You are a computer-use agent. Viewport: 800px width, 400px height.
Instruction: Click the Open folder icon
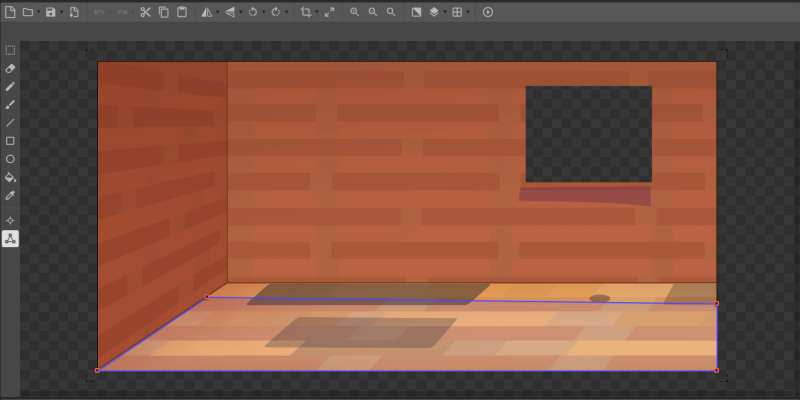(x=28, y=12)
